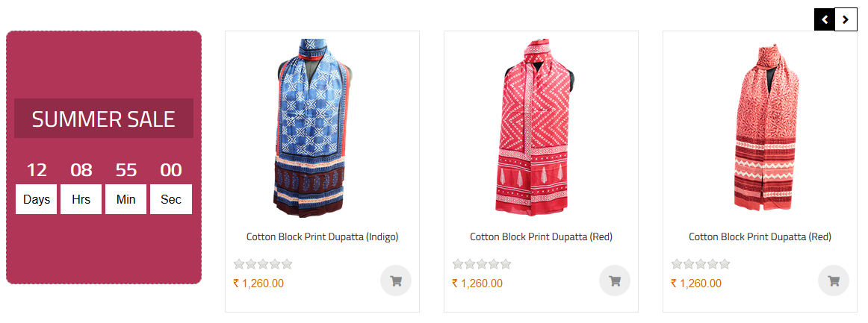
Task: Open the title link under the zigzag-patterned Red dupatta
Action: click(x=541, y=237)
